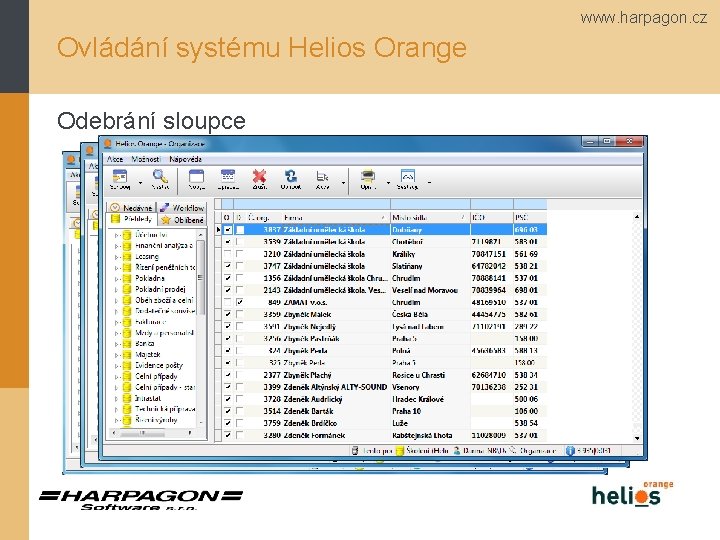Click the yellow folder icon beside Evidence pošty
Screen dimensions: 720x540
127,366
